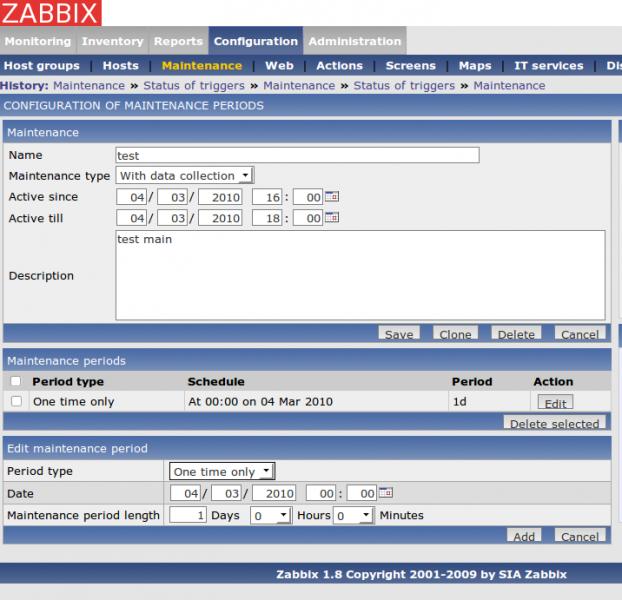Open calendar icon beside period Date

point(386,493)
